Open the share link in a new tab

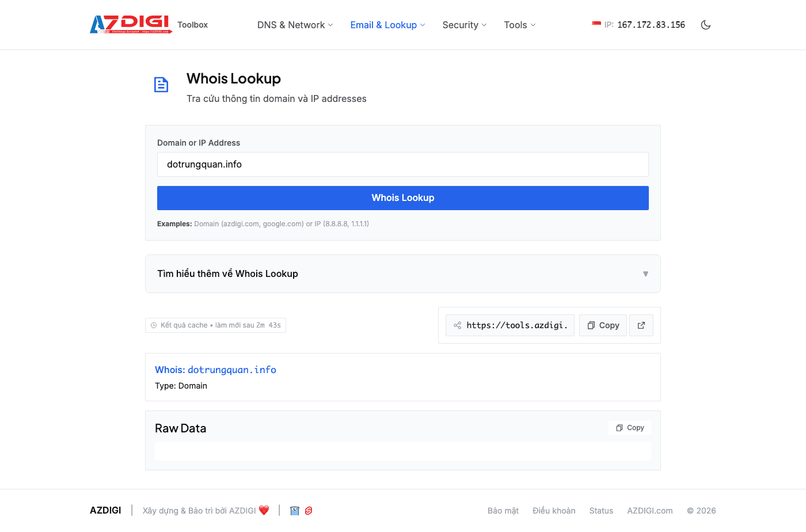(641, 325)
